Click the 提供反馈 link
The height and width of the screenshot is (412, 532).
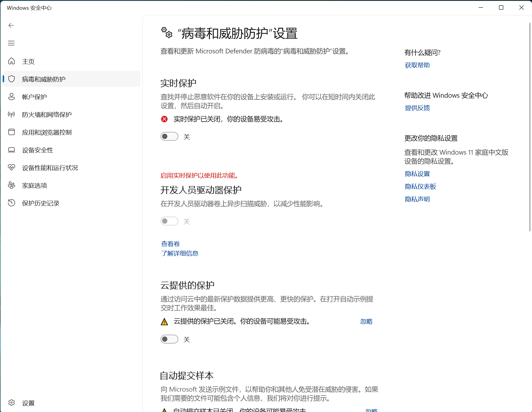click(417, 108)
